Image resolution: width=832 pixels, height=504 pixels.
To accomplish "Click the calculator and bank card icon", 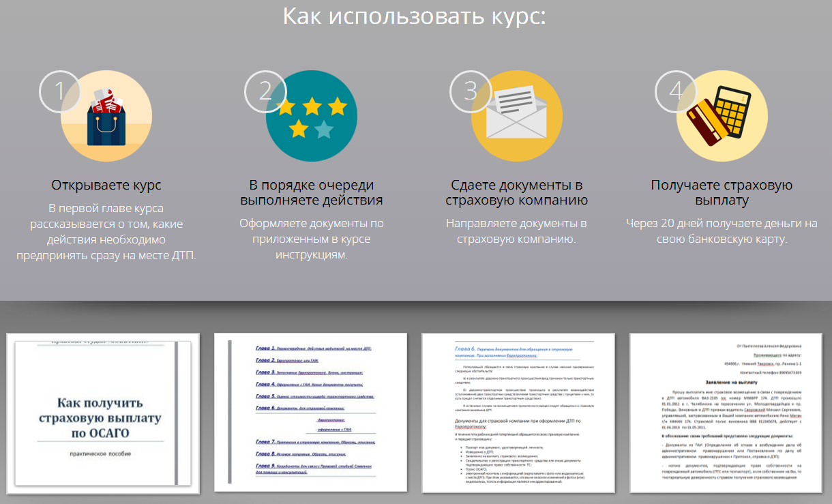I will (722, 116).
